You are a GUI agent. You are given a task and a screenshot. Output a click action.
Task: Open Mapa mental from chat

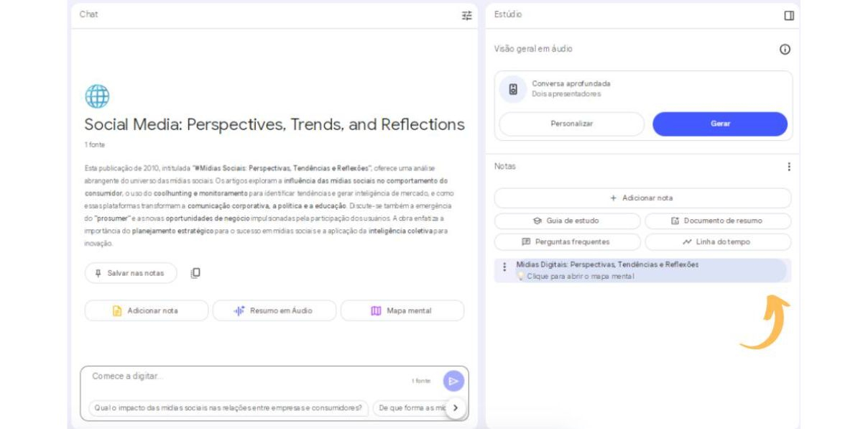(402, 311)
